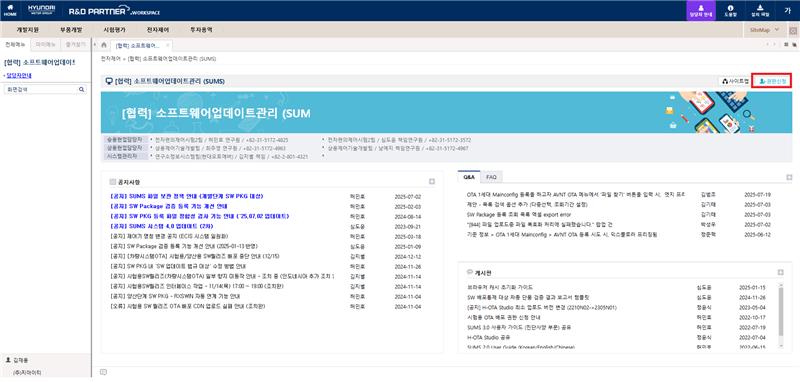Click the home icon in the tab strip

104,45
